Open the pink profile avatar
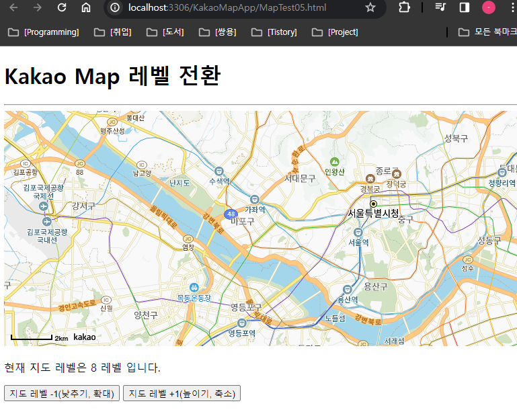The height and width of the screenshot is (420, 517). [488, 7]
